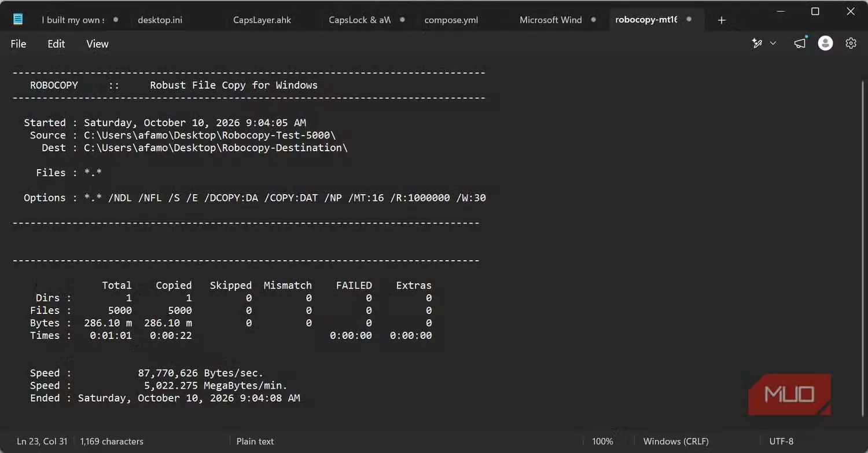Switch to the Microsoft Wind tab
868x453 pixels.
click(551, 20)
